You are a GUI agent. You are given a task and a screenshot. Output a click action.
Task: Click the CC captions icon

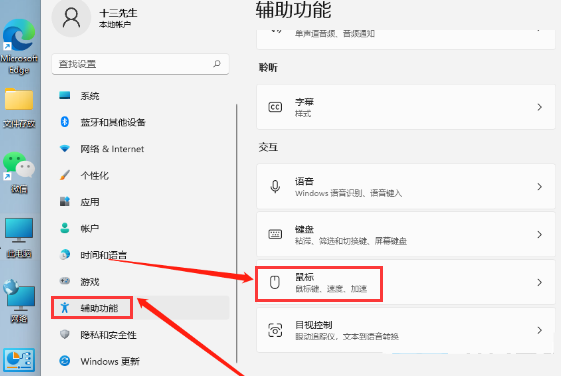(275, 107)
